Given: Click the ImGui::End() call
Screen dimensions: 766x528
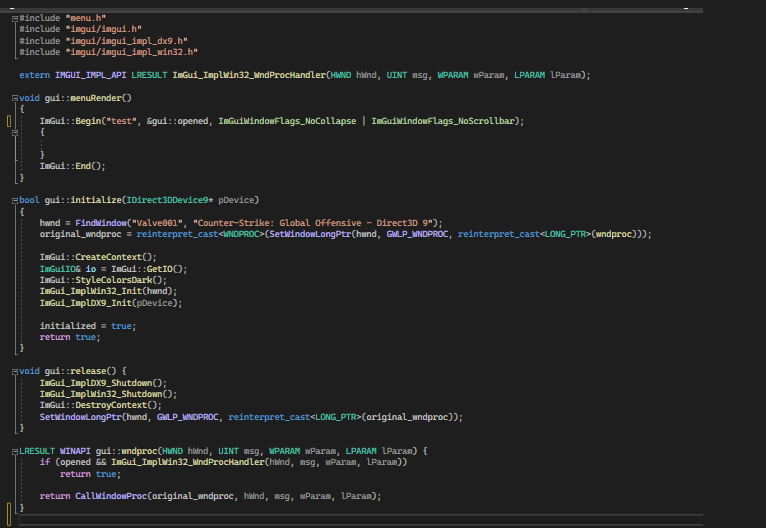Looking at the screenshot, I should [72, 166].
